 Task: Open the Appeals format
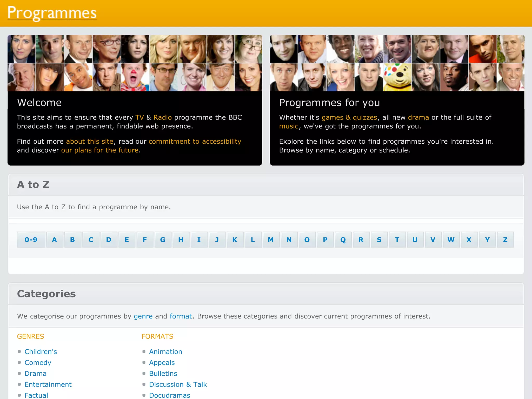click(162, 363)
